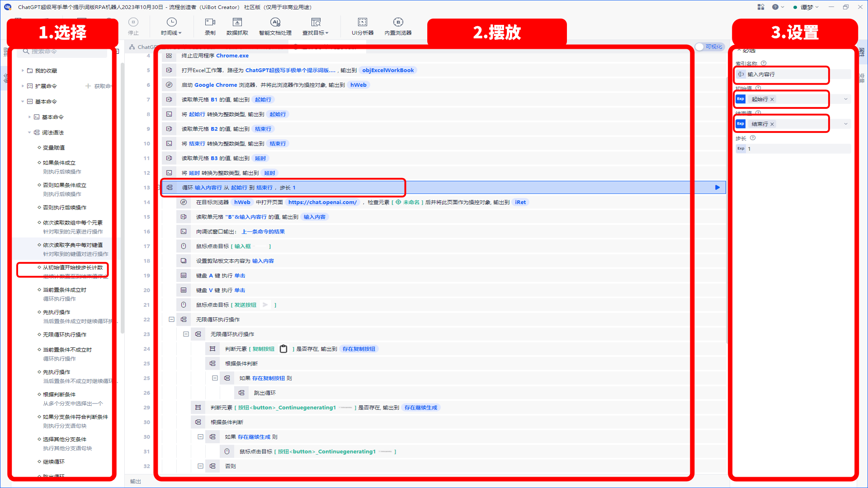The height and width of the screenshot is (488, 868).
Task: Click the icon of the 向调试窗口输出 row
Action: [x=184, y=231]
